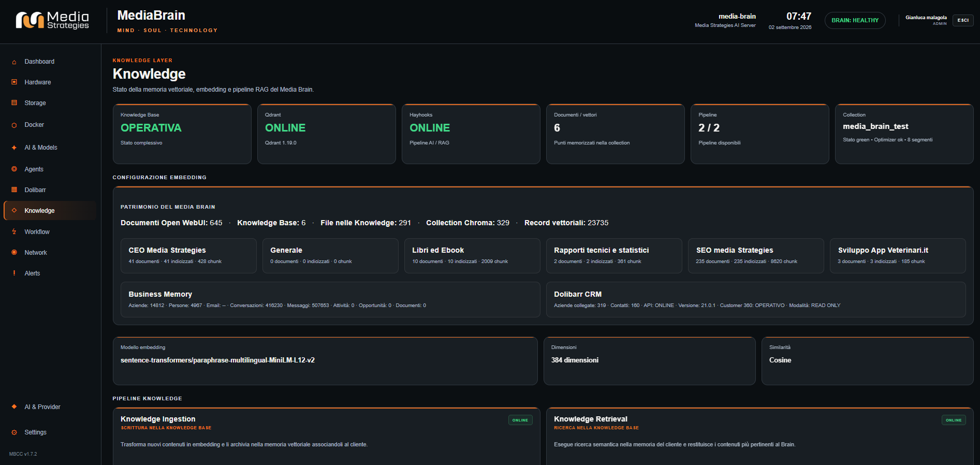Click 'Documenti Open WebUI: 645' stat
The width and height of the screenshot is (980, 465).
171,223
